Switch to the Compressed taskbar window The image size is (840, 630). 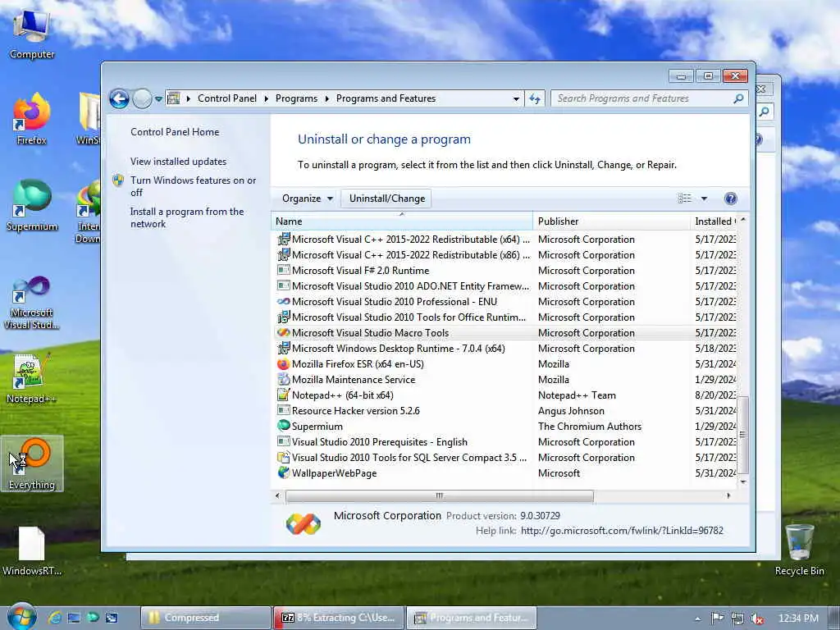[x=205, y=618]
